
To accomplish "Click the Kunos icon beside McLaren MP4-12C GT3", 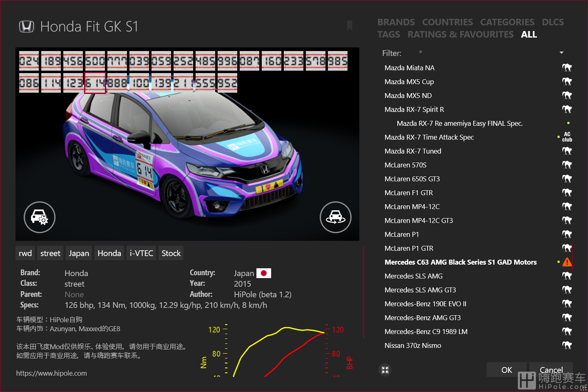I will tap(567, 220).
